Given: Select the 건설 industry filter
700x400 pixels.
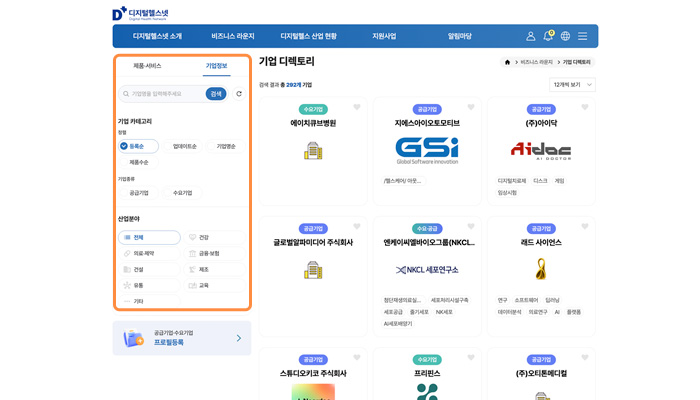Looking at the screenshot, I should coord(149,270).
